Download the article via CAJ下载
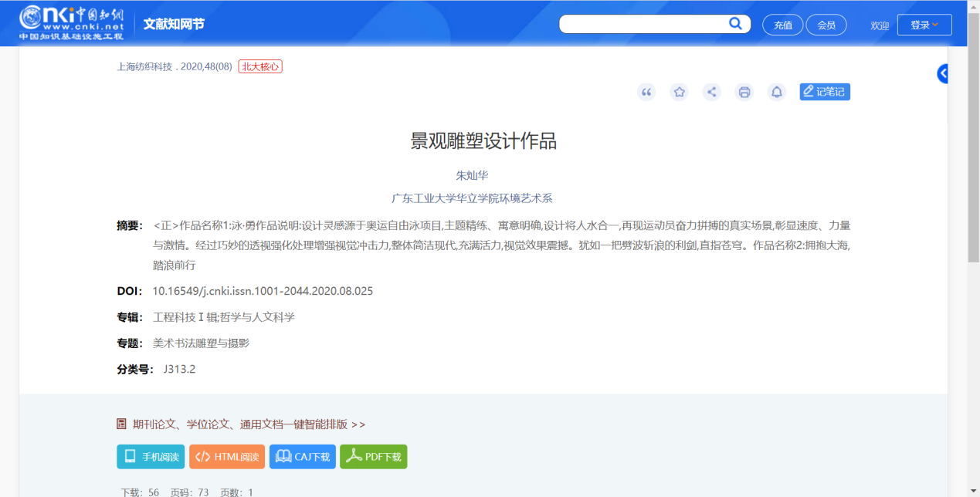 pyautogui.click(x=302, y=456)
